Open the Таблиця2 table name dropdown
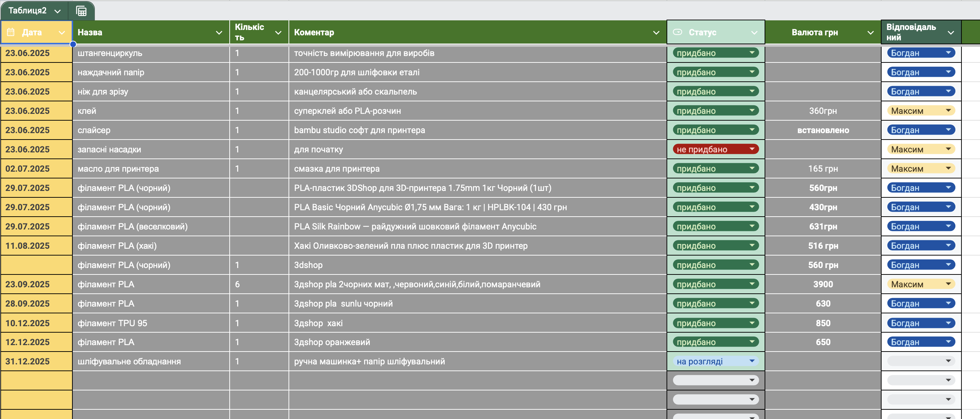This screenshot has width=980, height=419. click(x=57, y=11)
